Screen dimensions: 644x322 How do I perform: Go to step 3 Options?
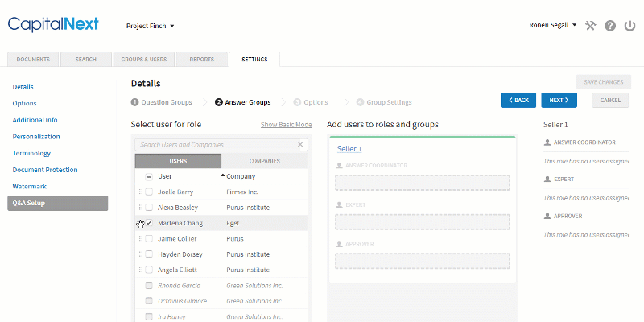311,102
